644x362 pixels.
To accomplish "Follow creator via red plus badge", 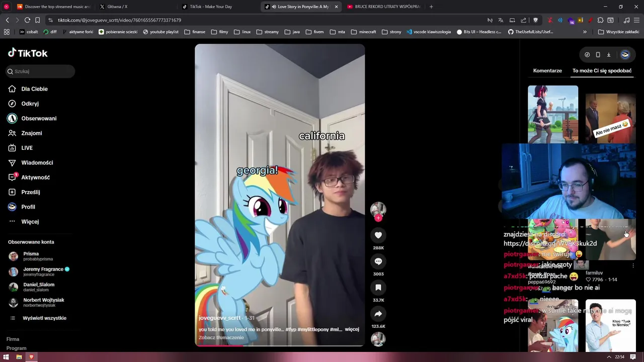I will (378, 218).
